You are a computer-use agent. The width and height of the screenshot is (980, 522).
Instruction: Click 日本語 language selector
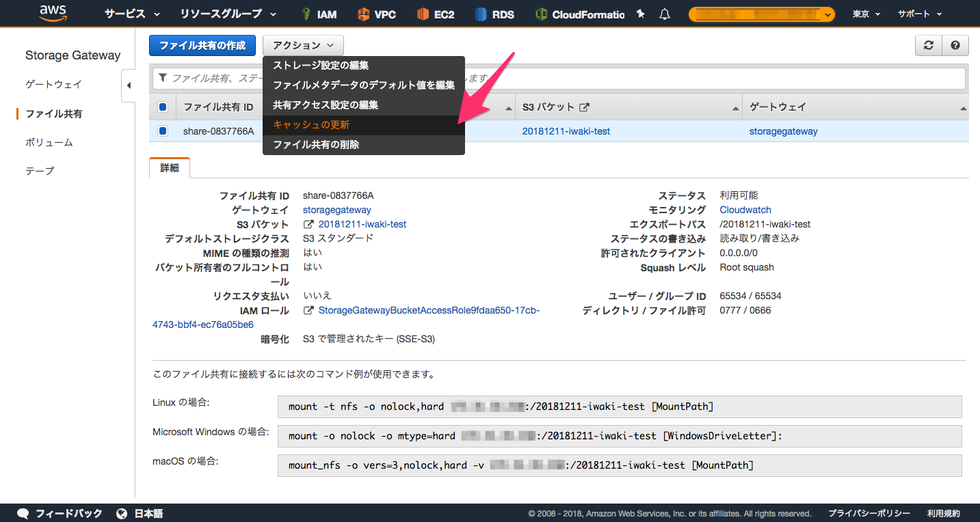pyautogui.click(x=148, y=513)
